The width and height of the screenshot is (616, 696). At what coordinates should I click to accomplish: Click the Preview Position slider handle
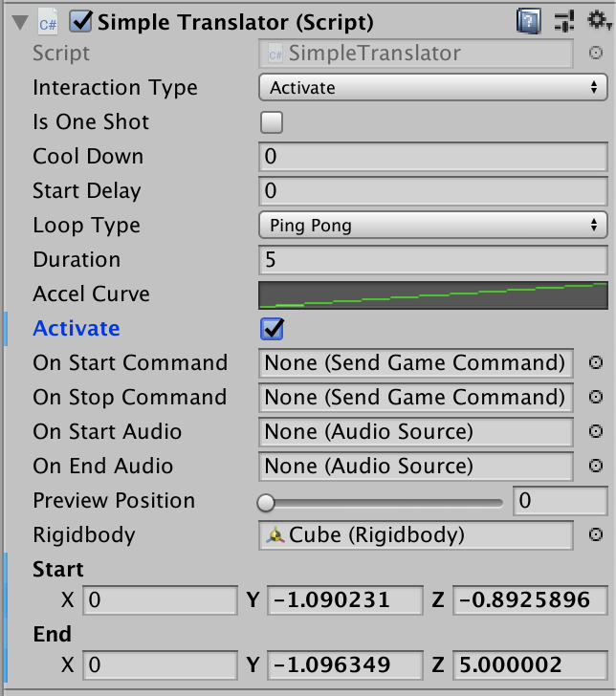[x=266, y=502]
